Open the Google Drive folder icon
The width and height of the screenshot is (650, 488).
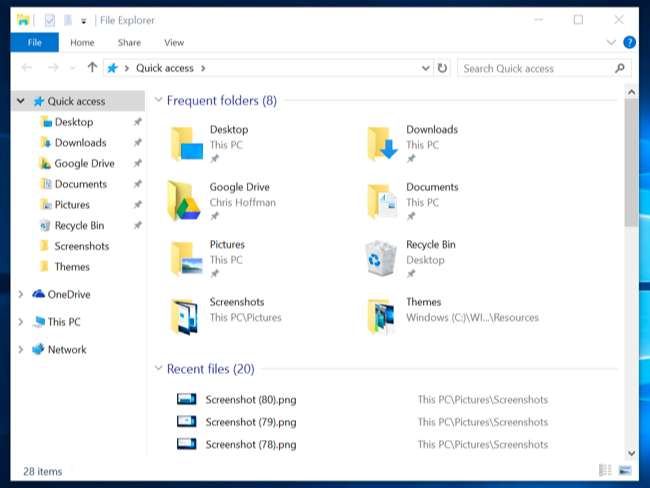[184, 201]
